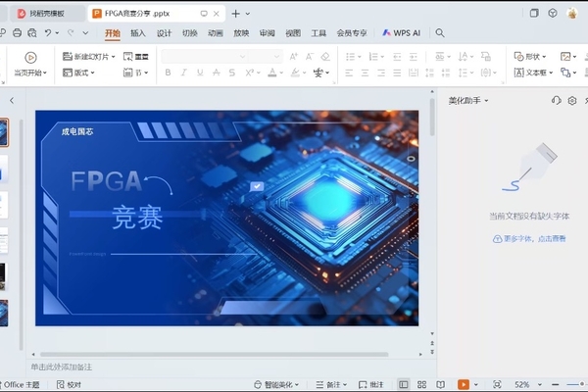Click the orange slideshow play button

coord(463,385)
